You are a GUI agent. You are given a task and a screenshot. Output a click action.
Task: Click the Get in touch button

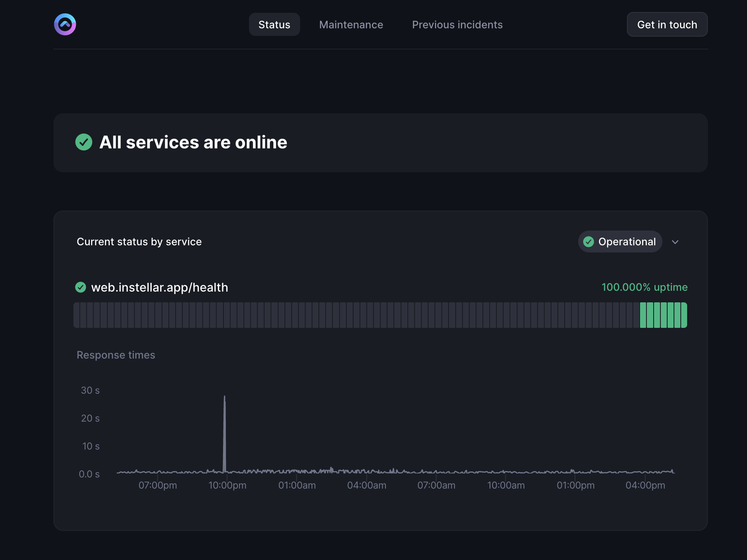pyautogui.click(x=667, y=24)
